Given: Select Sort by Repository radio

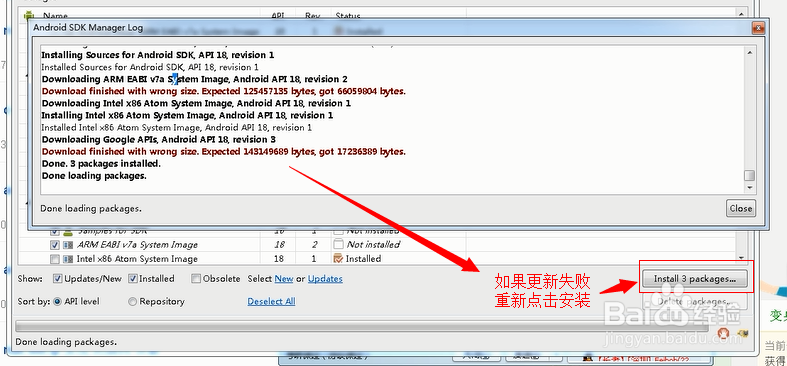Looking at the screenshot, I should pos(133,301).
